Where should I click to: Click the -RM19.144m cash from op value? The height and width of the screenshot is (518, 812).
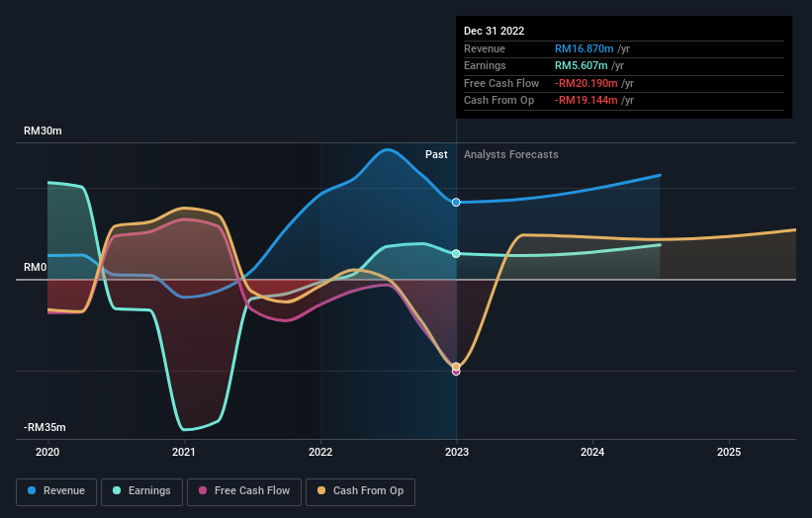[x=586, y=101]
